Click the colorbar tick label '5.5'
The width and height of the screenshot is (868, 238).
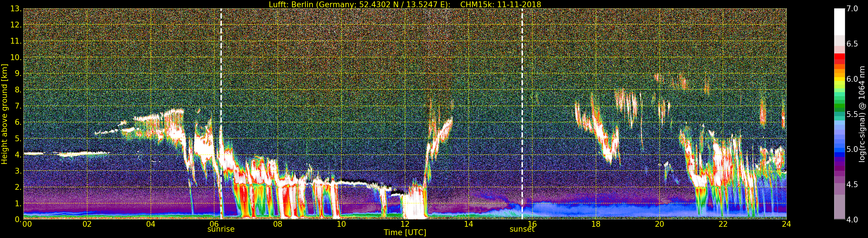(852, 114)
